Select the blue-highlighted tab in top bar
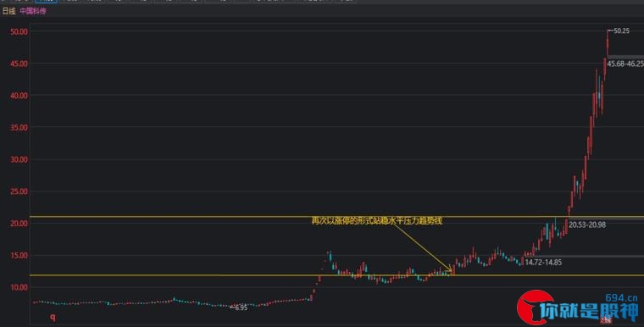644x327 pixels. pos(46,1)
